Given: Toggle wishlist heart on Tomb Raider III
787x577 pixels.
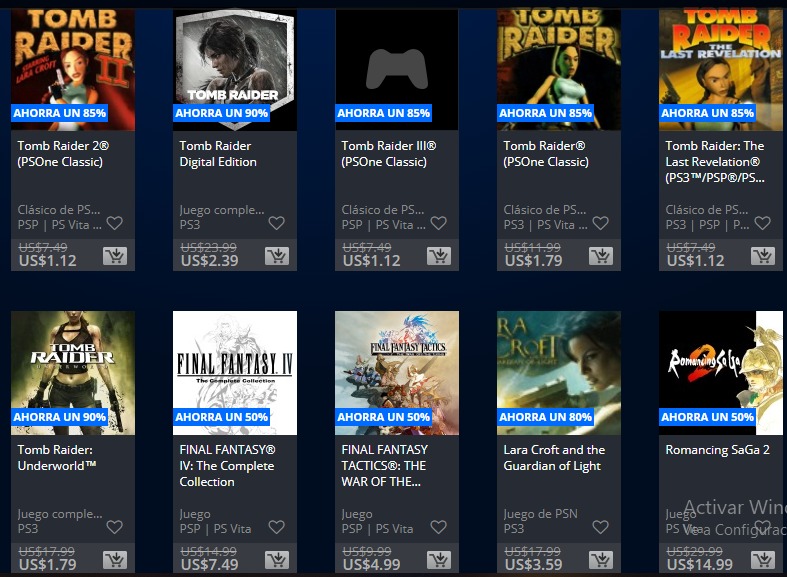Looking at the screenshot, I should point(439,223).
